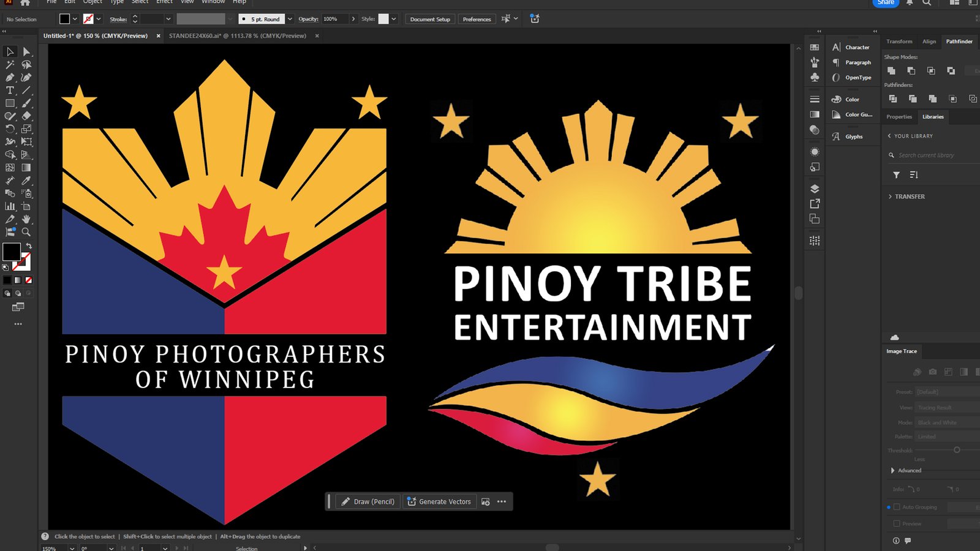Toggle Draw Normal mode
This screenshot has height=551, width=980.
pos(7,293)
